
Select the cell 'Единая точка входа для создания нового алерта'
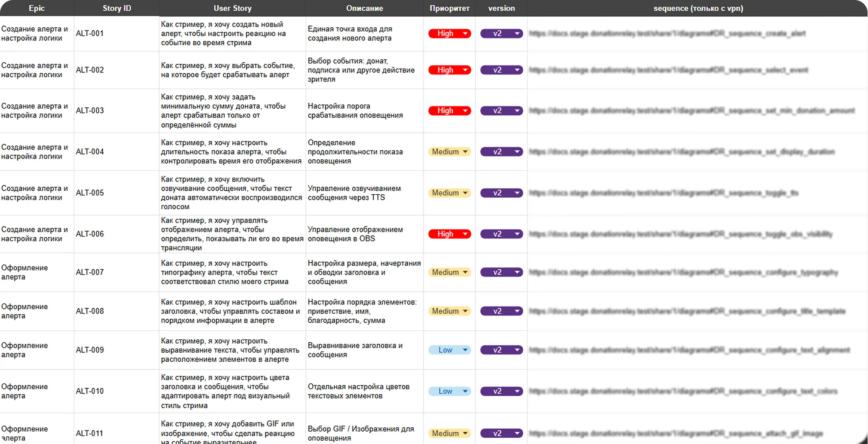(x=364, y=34)
